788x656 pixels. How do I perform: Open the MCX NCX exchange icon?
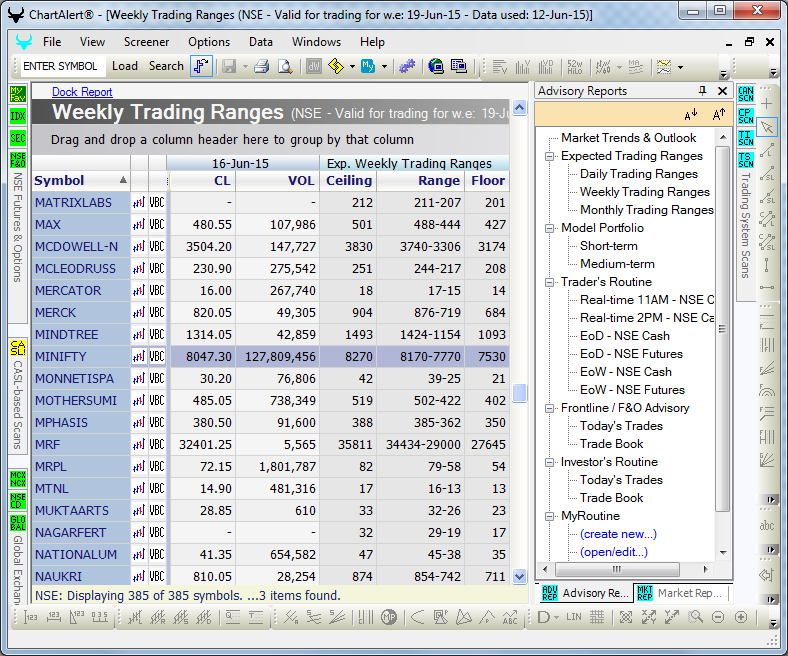tap(18, 479)
